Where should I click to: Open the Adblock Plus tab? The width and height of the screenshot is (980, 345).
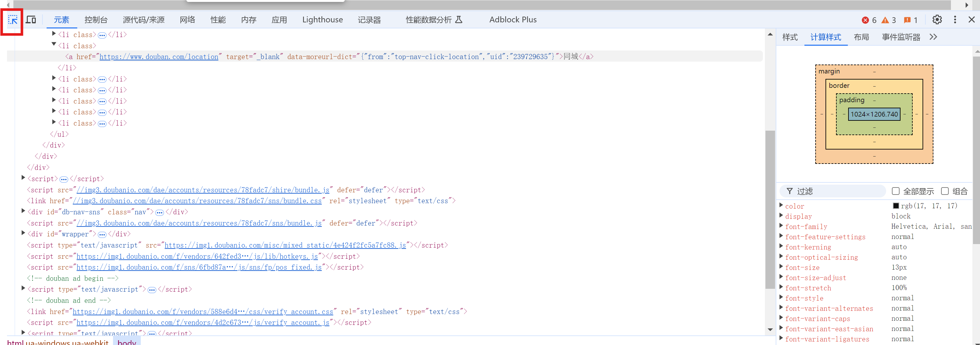513,20
